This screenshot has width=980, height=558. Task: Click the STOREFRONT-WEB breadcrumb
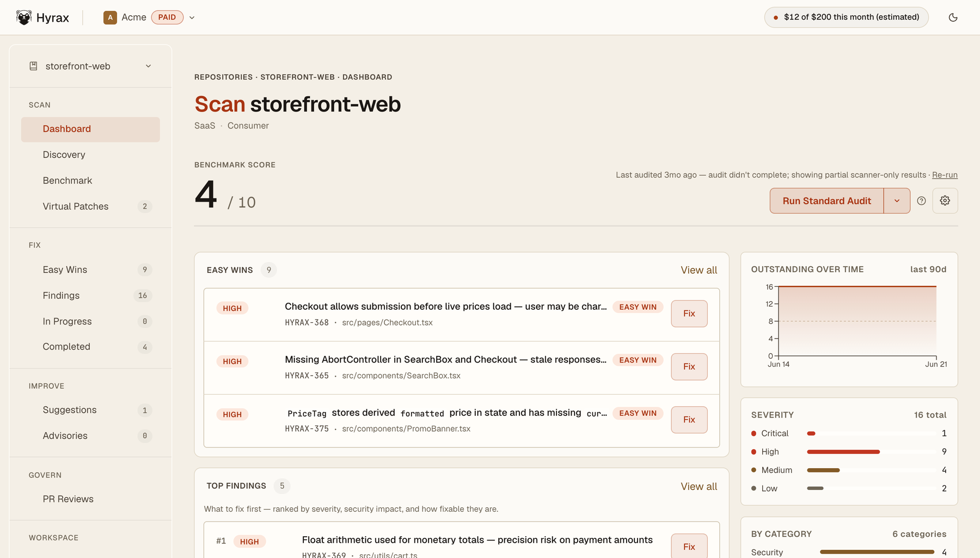297,77
